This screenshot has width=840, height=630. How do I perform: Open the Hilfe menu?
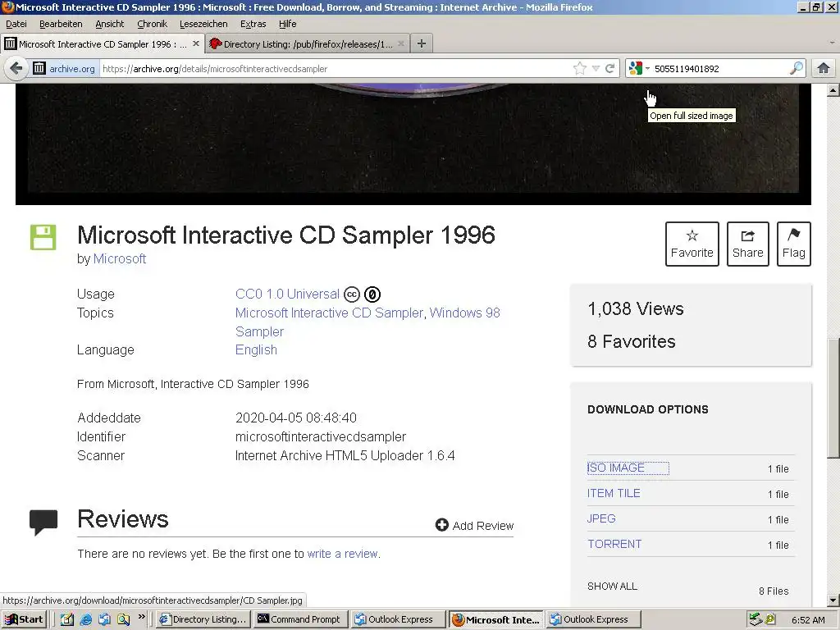click(x=288, y=24)
